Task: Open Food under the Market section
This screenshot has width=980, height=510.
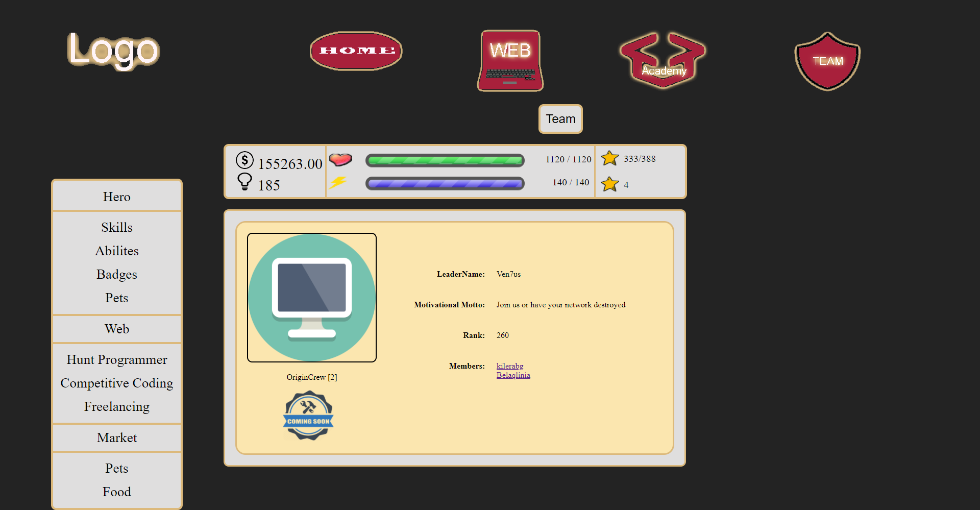Action: [117, 492]
